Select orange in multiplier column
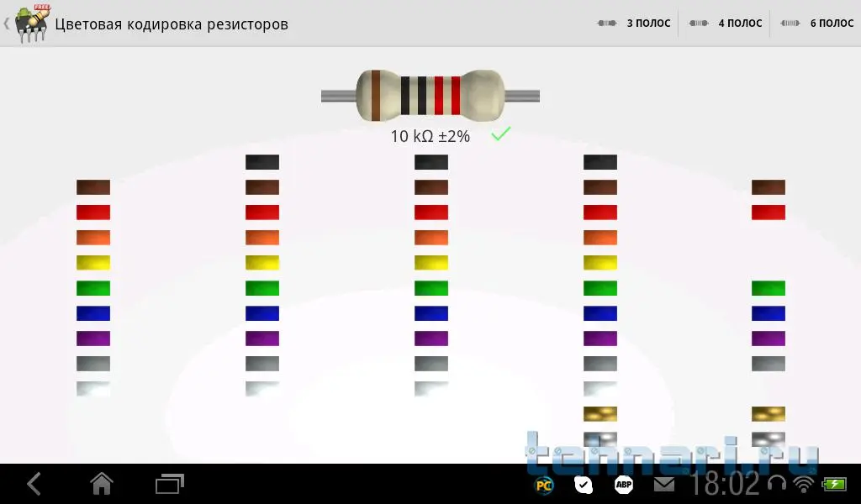Viewport: 861px width, 504px height. [600, 238]
